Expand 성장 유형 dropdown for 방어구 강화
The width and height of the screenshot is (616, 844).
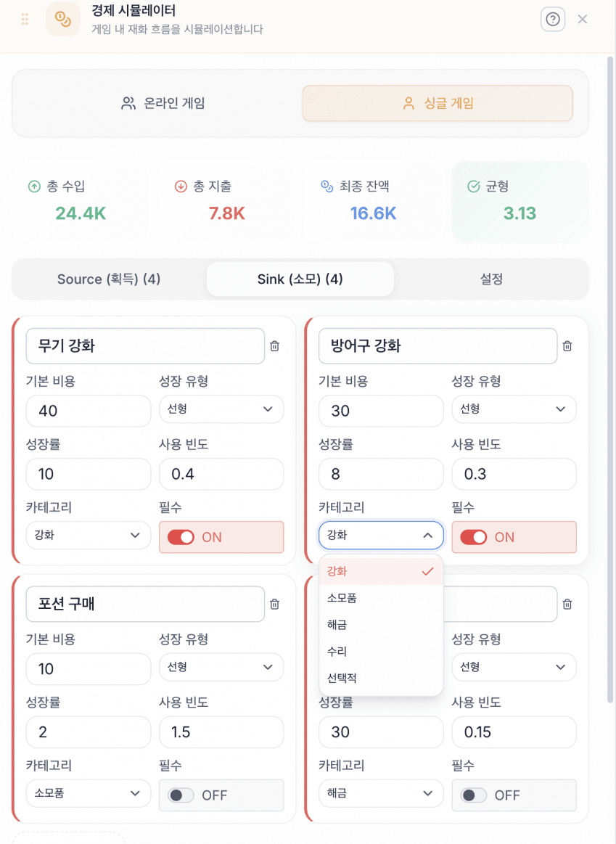click(x=514, y=409)
